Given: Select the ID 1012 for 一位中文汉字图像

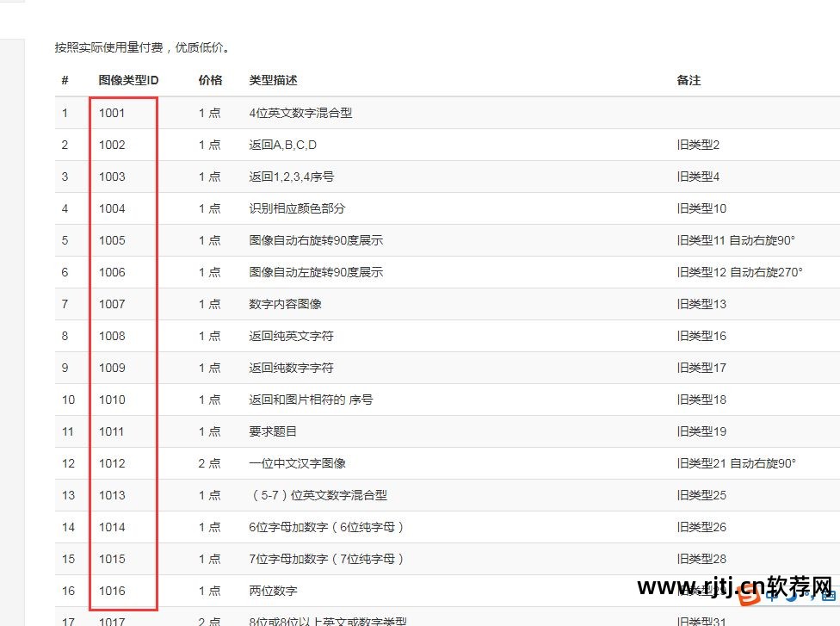Looking at the screenshot, I should pos(111,463).
